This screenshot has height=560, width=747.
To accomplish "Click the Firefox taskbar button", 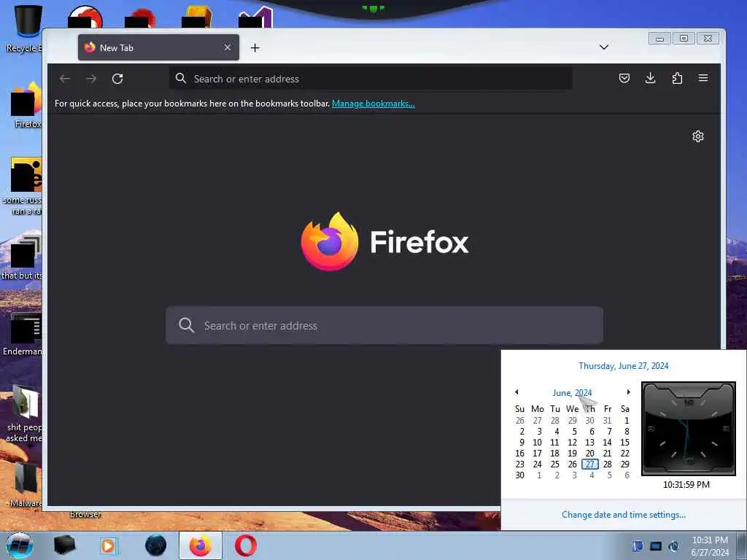I will [201, 545].
